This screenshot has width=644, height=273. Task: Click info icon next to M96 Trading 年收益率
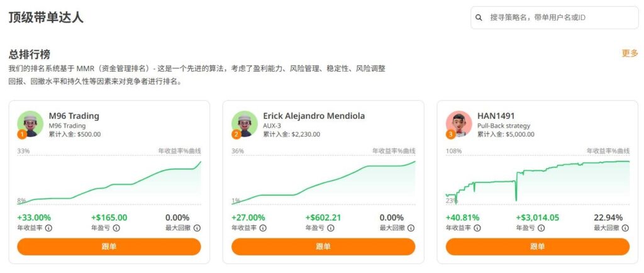coord(48,228)
